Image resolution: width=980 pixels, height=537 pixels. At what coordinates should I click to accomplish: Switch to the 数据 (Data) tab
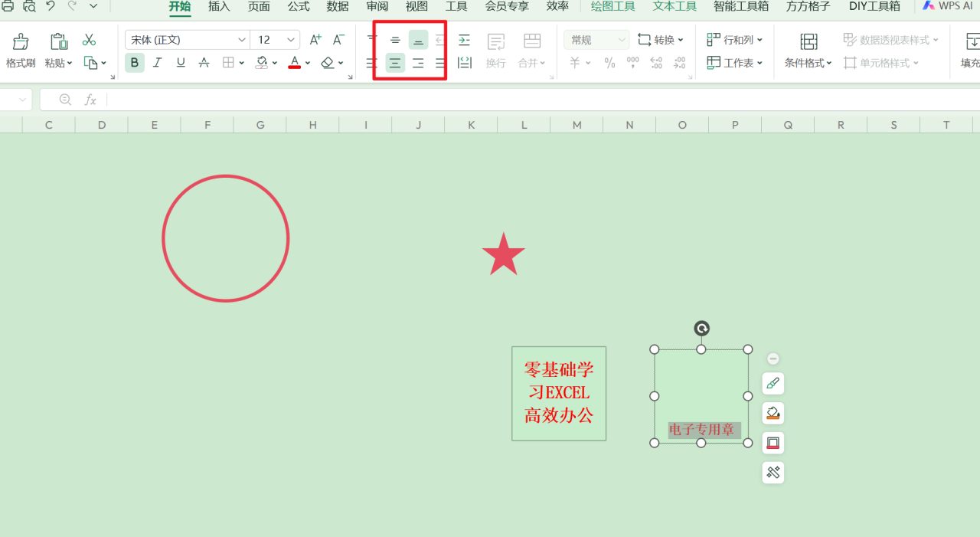338,6
